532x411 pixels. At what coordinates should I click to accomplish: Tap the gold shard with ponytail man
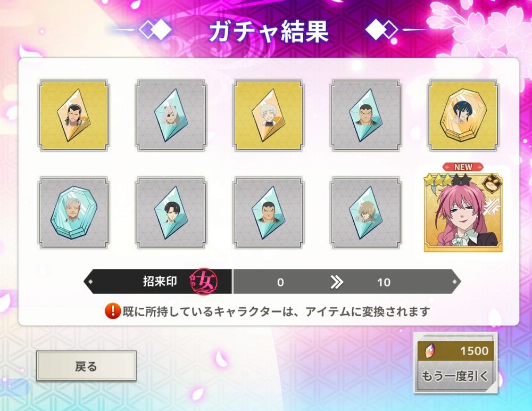click(73, 116)
